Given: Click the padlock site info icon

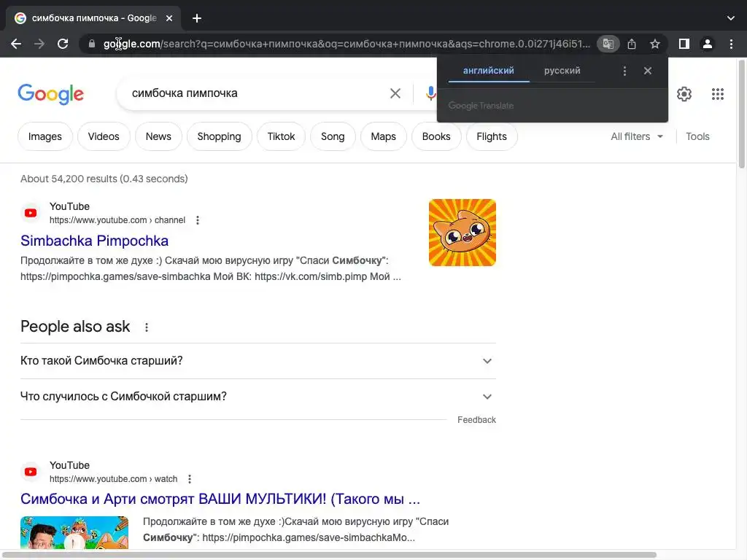Looking at the screenshot, I should click(91, 44).
